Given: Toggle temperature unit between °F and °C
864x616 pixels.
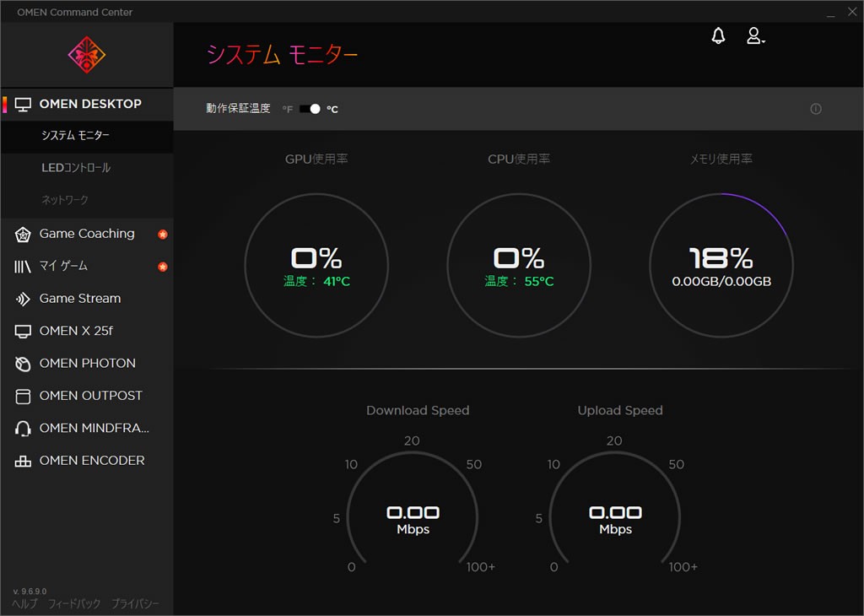Looking at the screenshot, I should (310, 109).
